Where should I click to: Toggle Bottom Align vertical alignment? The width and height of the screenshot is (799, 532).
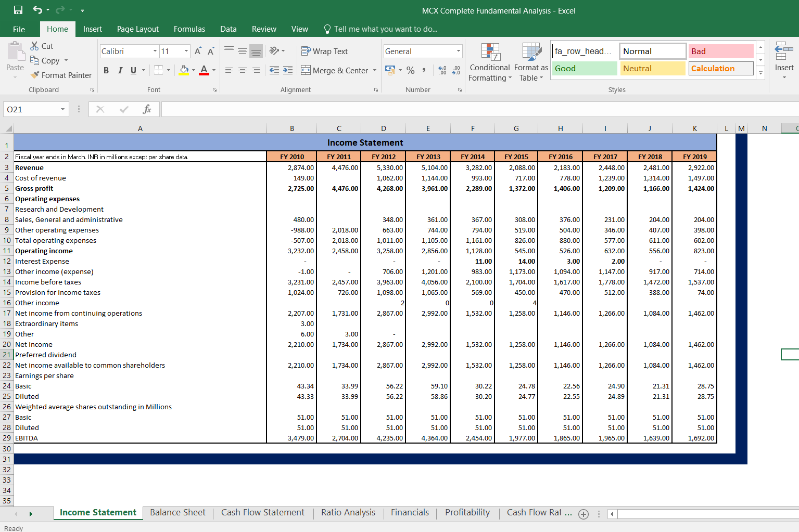pos(256,51)
